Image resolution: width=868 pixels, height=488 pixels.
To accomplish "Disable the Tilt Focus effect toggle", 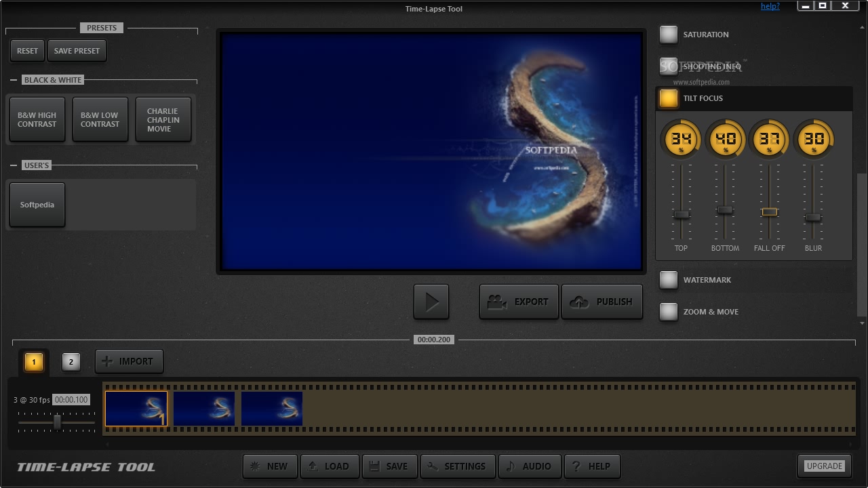I will pyautogui.click(x=669, y=98).
